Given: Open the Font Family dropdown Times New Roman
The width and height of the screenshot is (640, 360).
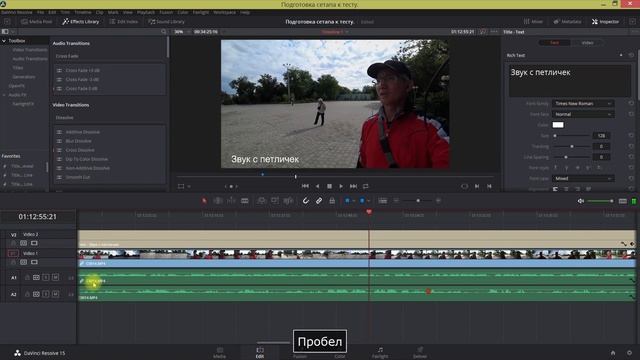Looking at the screenshot, I should (x=583, y=104).
